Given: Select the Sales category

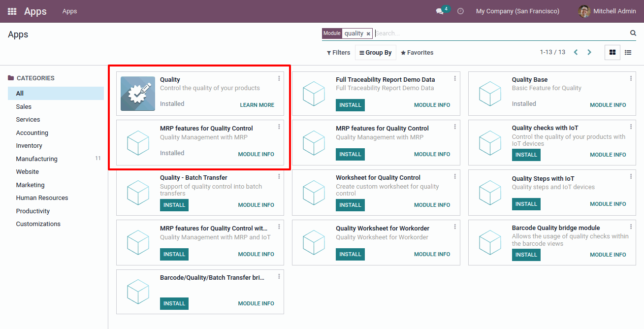Looking at the screenshot, I should pyautogui.click(x=56, y=106).
